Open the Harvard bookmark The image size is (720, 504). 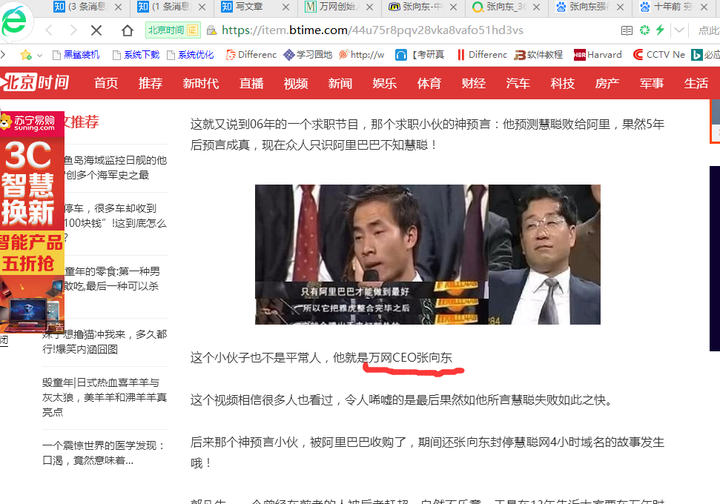(598, 55)
